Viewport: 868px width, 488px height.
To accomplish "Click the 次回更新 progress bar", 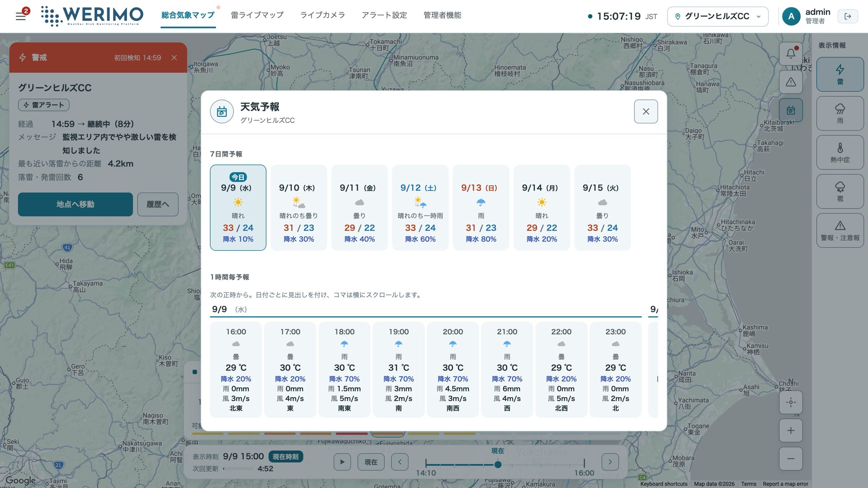I will click(238, 469).
